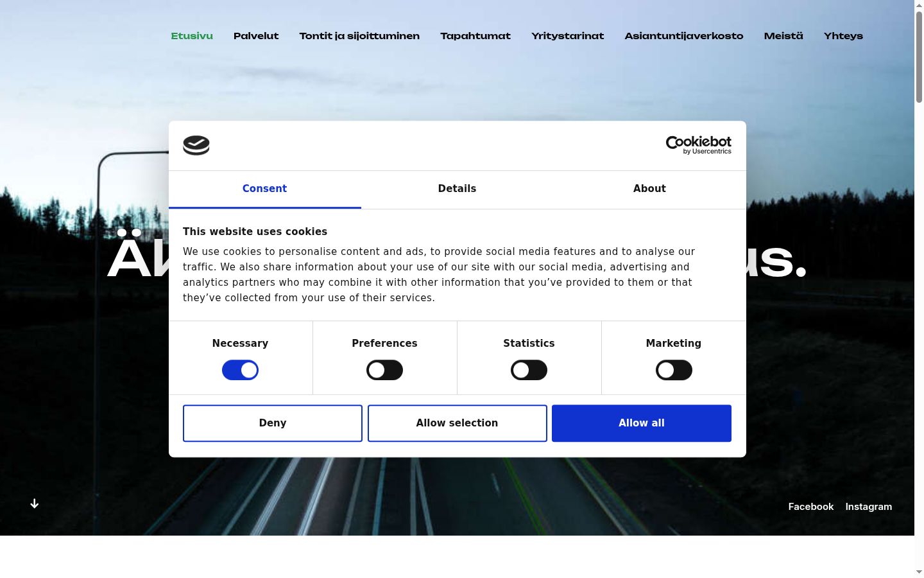The height and width of the screenshot is (578, 924).
Task: Open the Yhteys menu item
Action: point(843,36)
